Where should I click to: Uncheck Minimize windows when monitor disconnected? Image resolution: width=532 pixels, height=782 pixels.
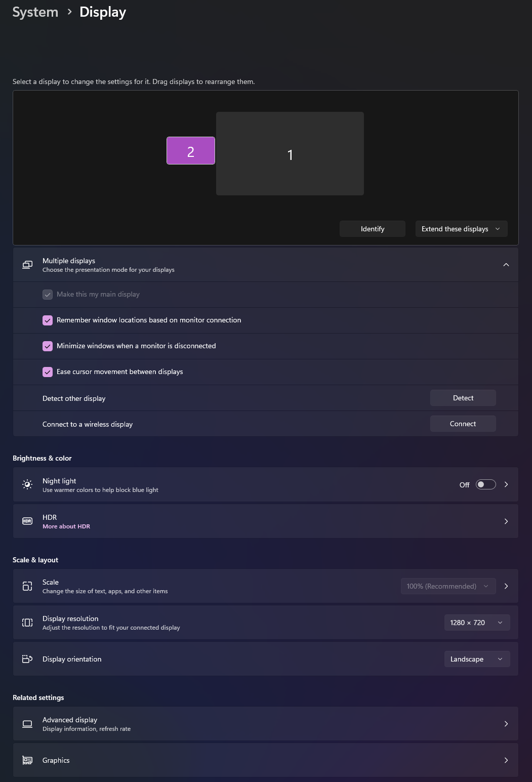point(48,346)
